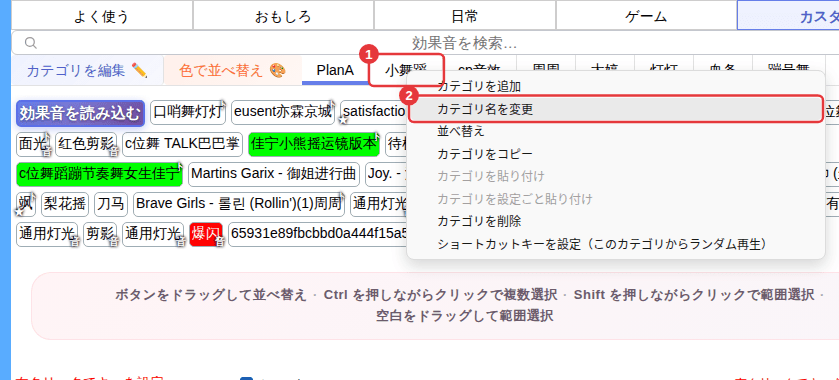Click the カテゴリを編集 pencil button
Image resolution: width=839 pixels, height=380 pixels.
[x=87, y=70]
